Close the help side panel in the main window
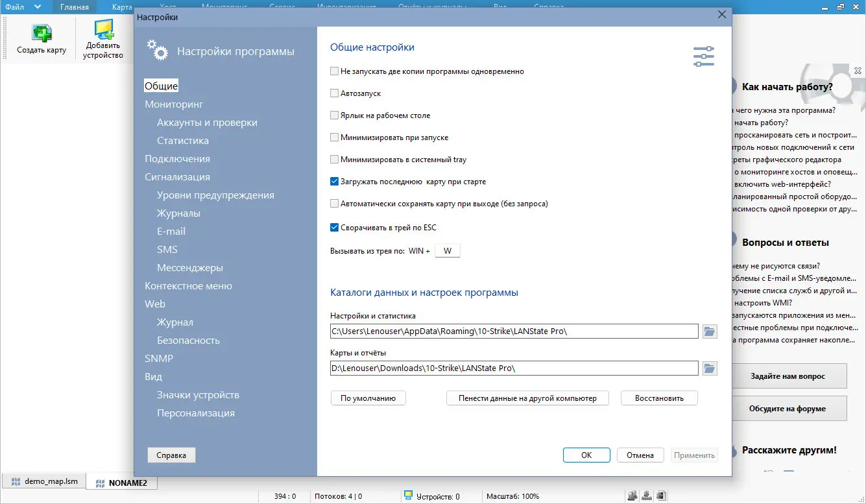 point(858,70)
